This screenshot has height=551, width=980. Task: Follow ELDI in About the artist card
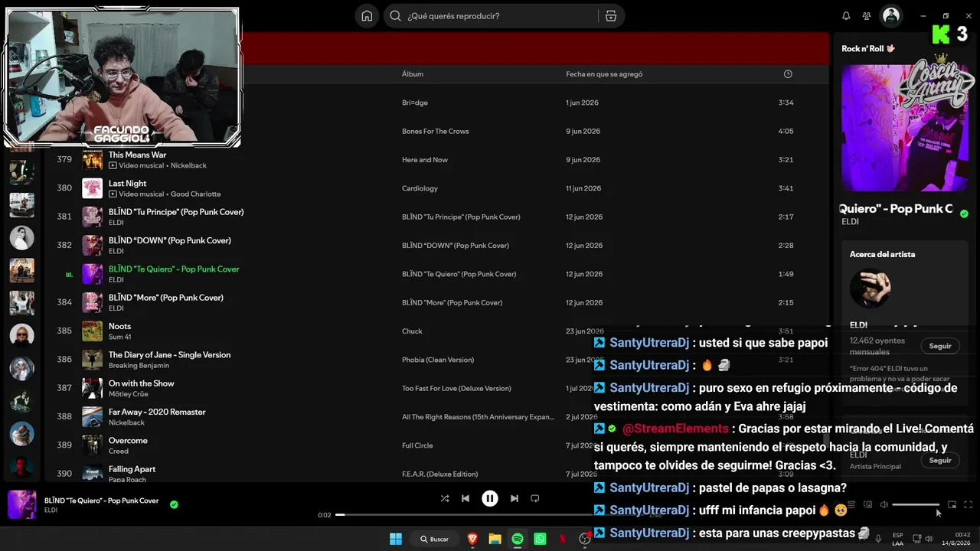(940, 346)
